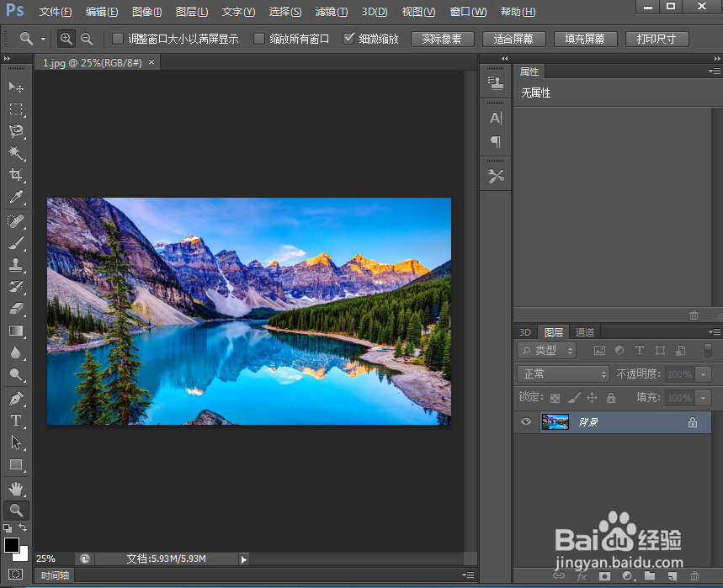Open the 图像(I) menu
The width and height of the screenshot is (723, 588).
click(146, 12)
